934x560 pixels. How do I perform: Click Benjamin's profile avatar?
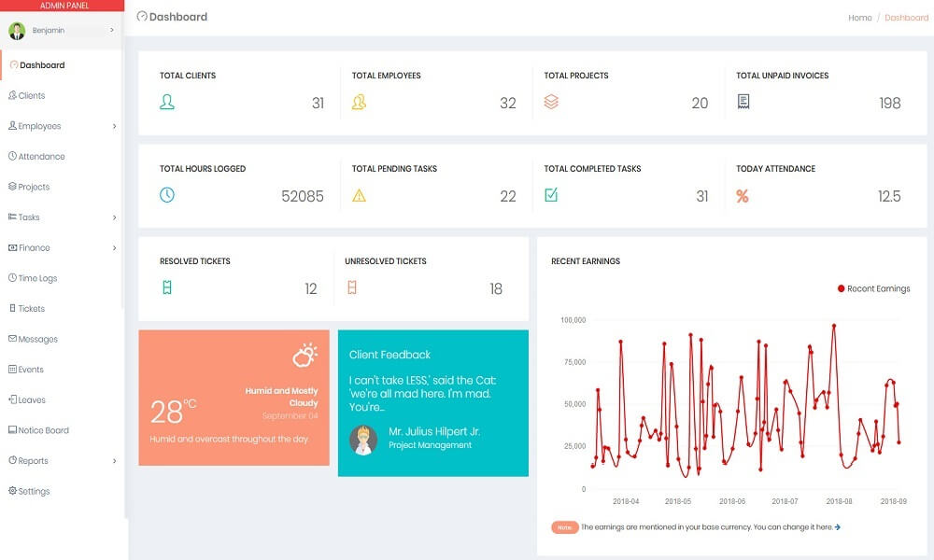pos(16,29)
